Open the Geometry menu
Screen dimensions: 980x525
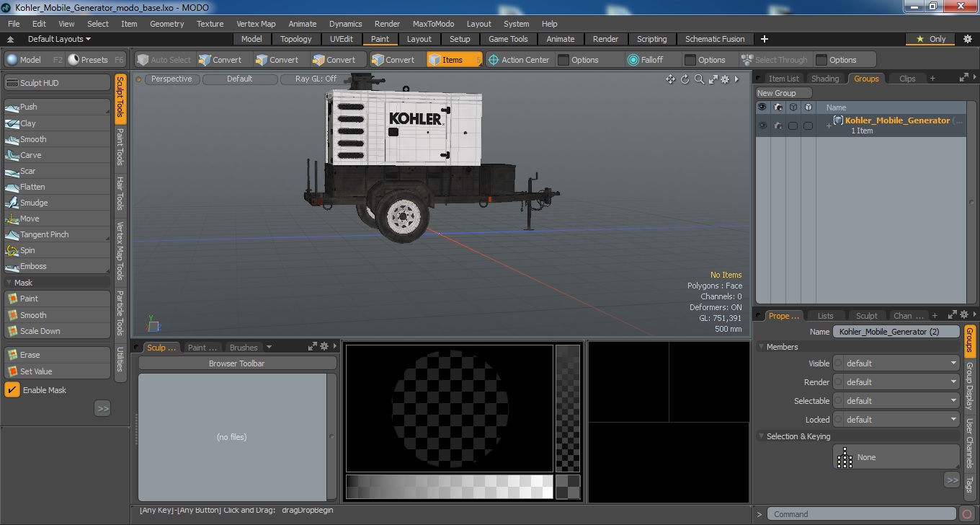[167, 24]
